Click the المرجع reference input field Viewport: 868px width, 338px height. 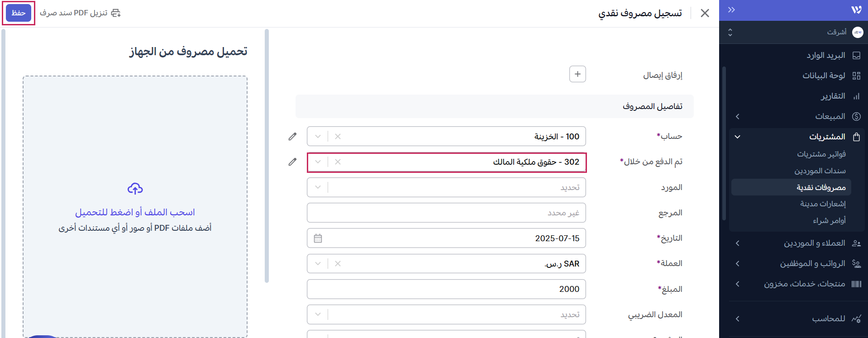click(x=446, y=213)
